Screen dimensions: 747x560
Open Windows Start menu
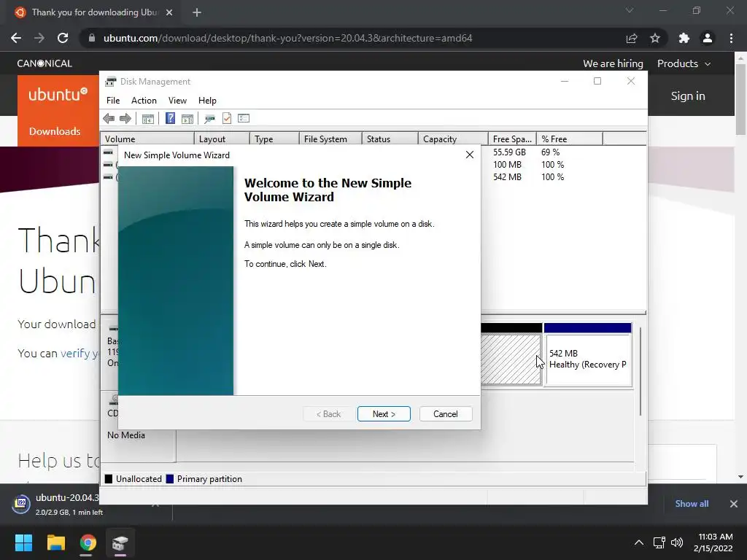tap(23, 542)
